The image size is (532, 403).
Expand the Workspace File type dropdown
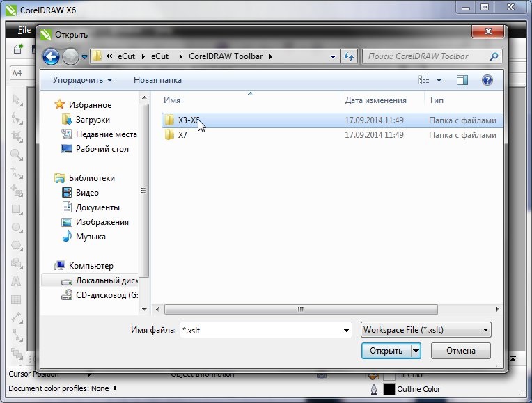pos(425,330)
